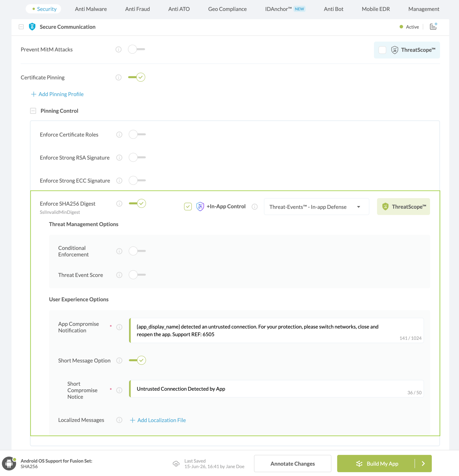Edit the App Compromise Notification text field

click(x=276, y=330)
